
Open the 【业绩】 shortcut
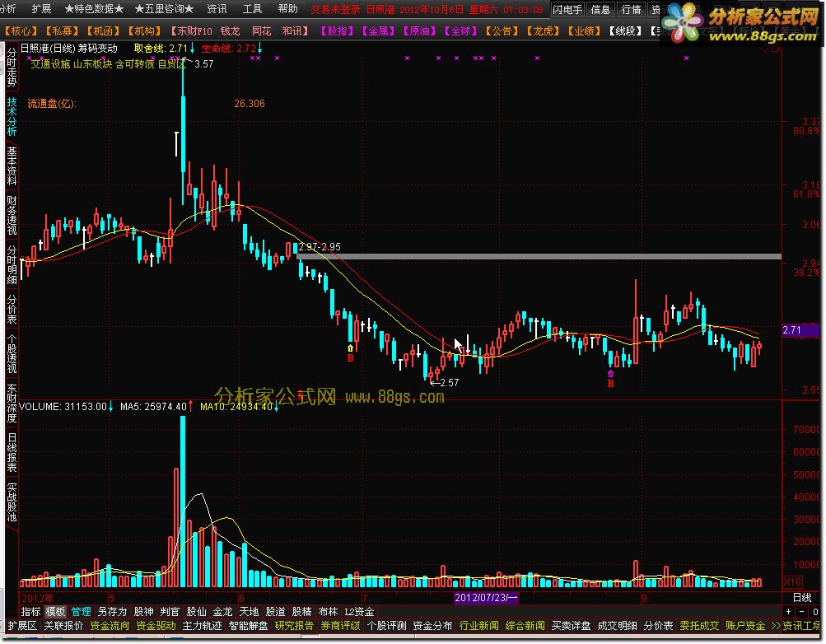pyautogui.click(x=584, y=31)
